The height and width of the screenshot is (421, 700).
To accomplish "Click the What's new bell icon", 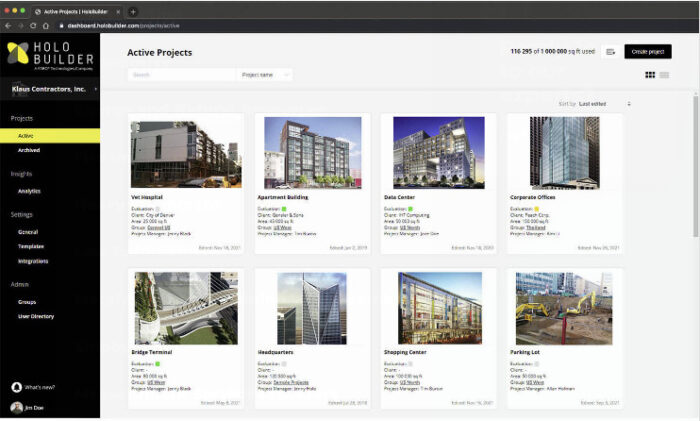I will coord(16,386).
